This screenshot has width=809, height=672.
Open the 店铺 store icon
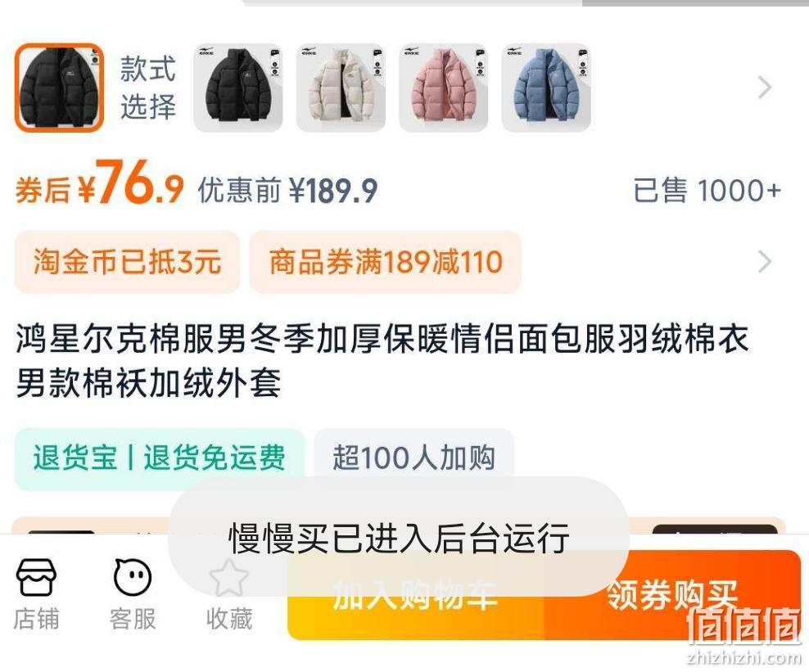click(35, 594)
